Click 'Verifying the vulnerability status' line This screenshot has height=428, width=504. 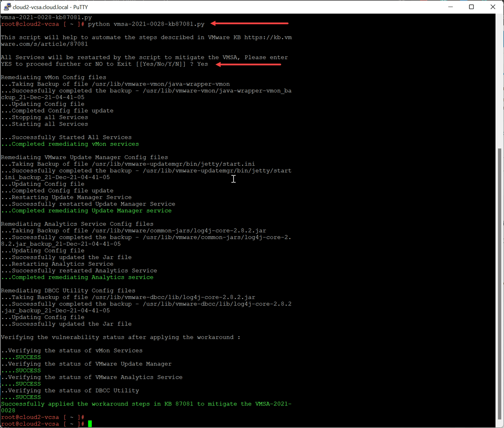click(121, 337)
